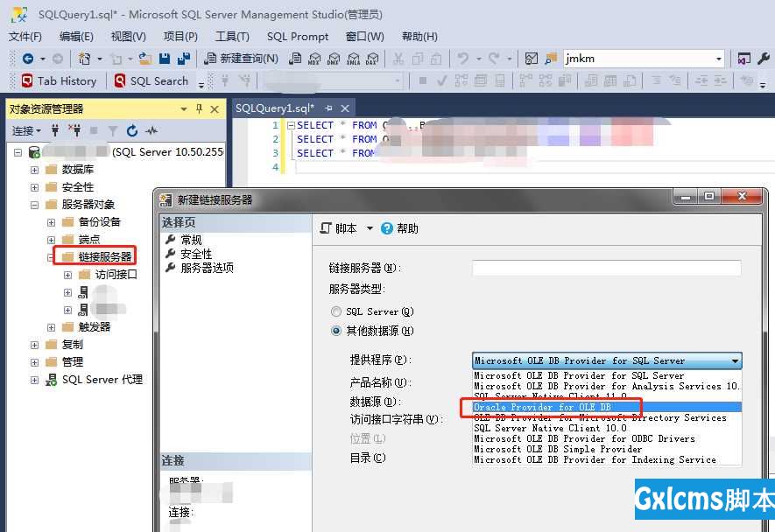
Task: Click the disconnect icon in Object Explorer
Action: coord(74,130)
